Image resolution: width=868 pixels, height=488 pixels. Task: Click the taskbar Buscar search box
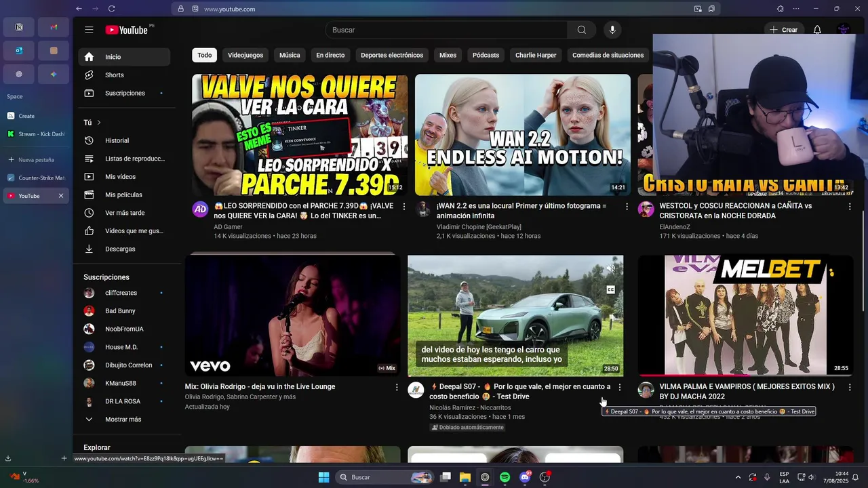(384, 477)
